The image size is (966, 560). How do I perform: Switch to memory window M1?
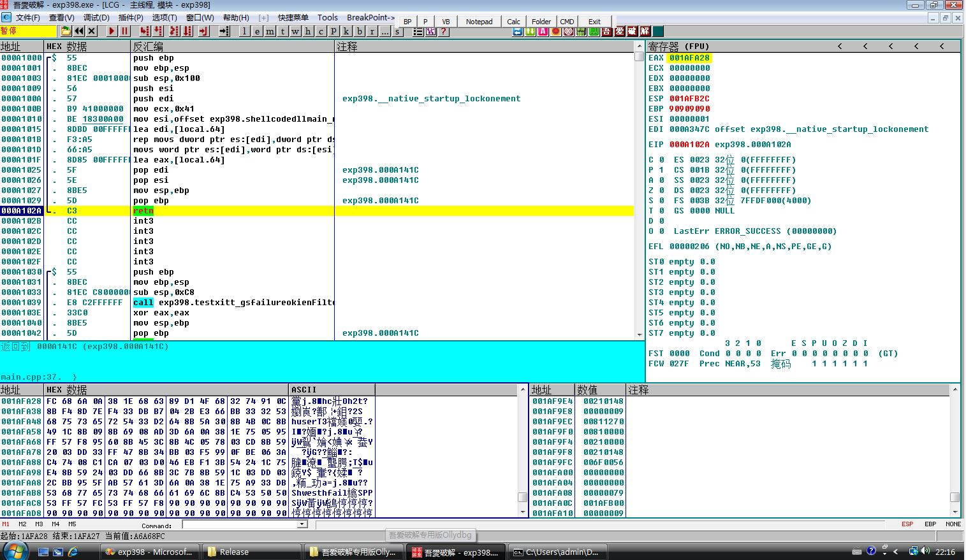click(6, 524)
